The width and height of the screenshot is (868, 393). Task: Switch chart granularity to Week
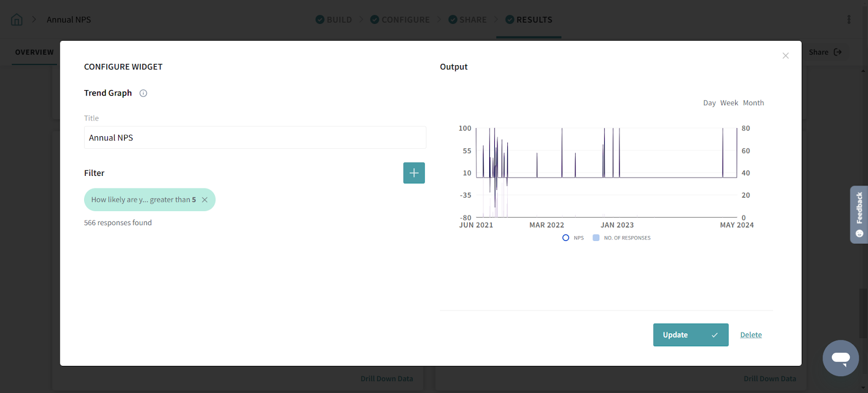pos(729,103)
